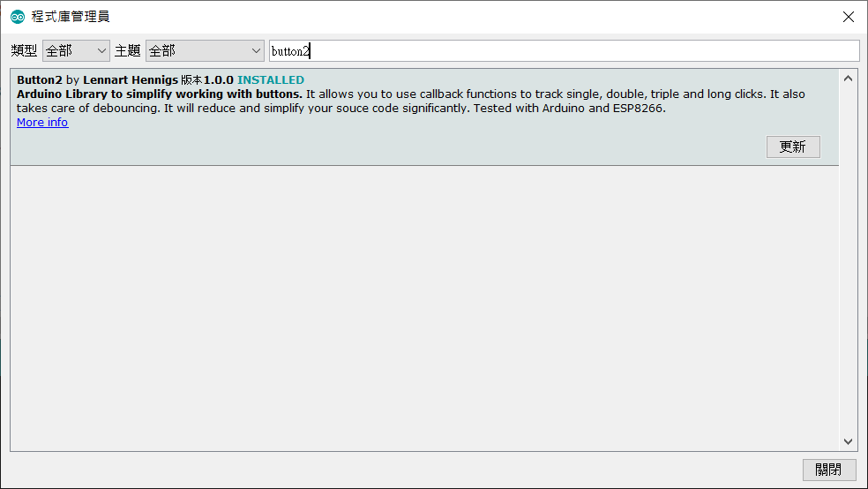Click the 關閉 close button at the bottom
The width and height of the screenshot is (868, 489).
(x=828, y=470)
